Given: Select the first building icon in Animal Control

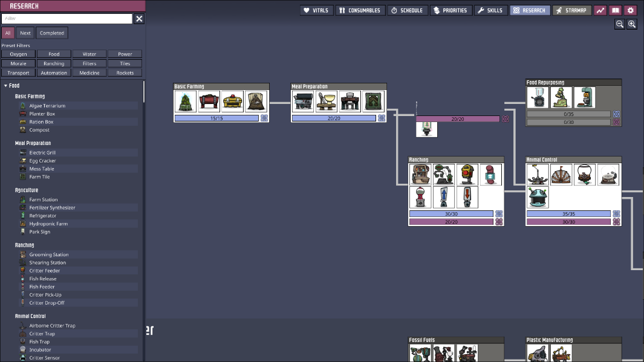Looking at the screenshot, I should [x=538, y=175].
